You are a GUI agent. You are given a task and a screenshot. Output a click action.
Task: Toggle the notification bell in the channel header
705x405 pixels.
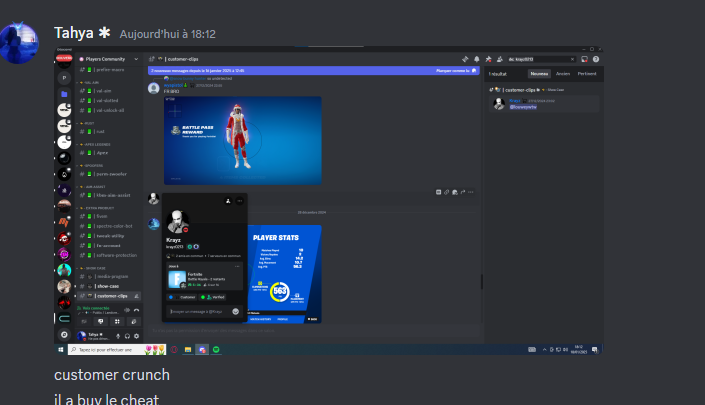point(477,59)
